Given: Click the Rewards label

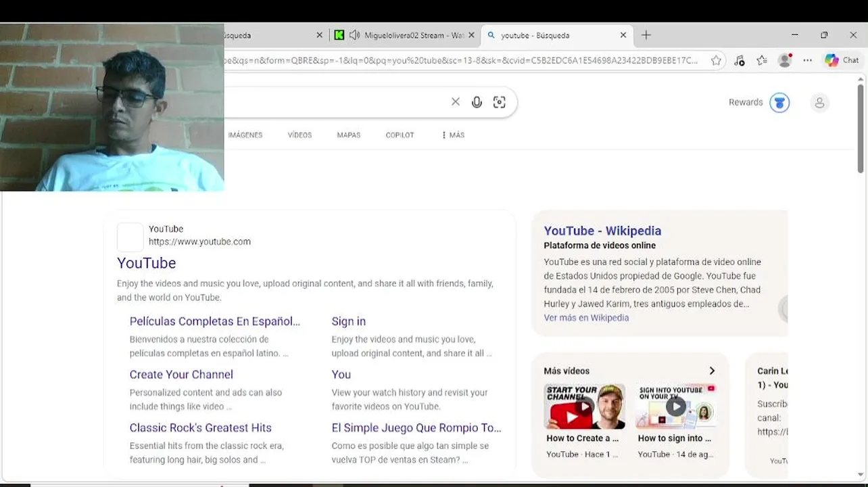Looking at the screenshot, I should (746, 103).
